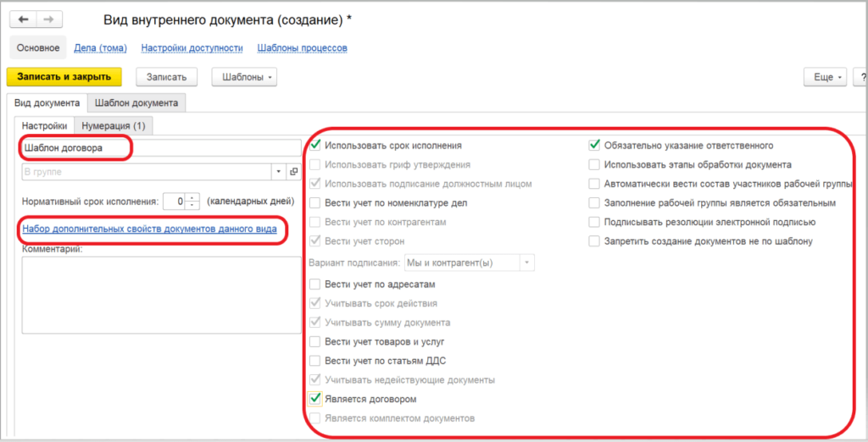The image size is (868, 442).
Task: Toggle Использовать срок исполнения checkbox
Action: [x=315, y=146]
